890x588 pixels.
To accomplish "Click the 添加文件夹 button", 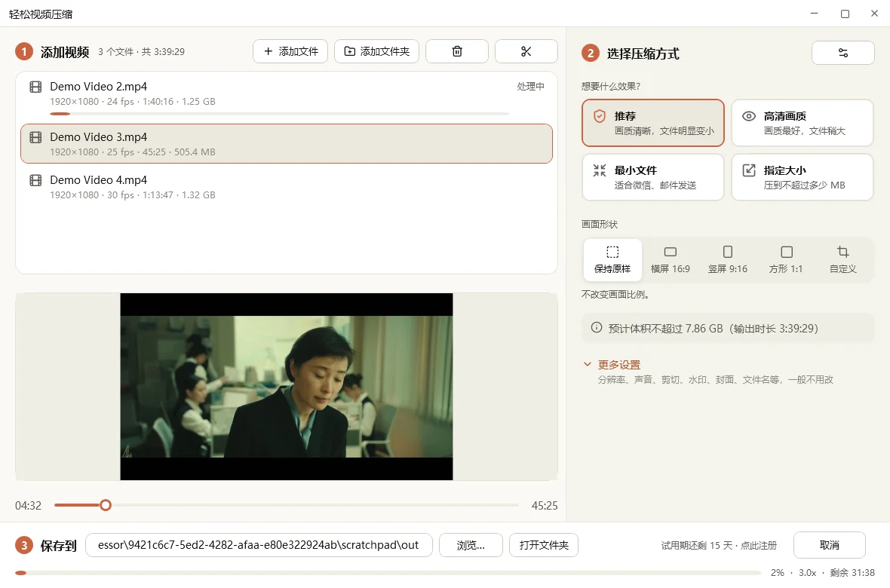I will 376,52.
